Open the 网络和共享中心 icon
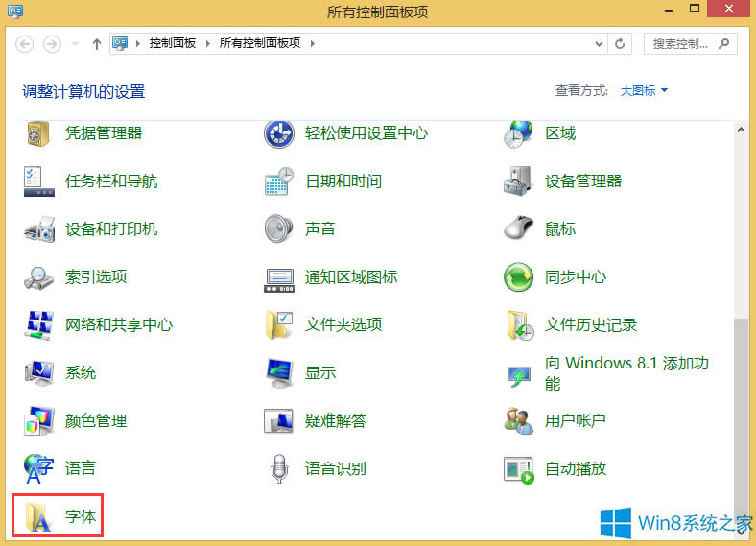The image size is (756, 546). pos(39,324)
